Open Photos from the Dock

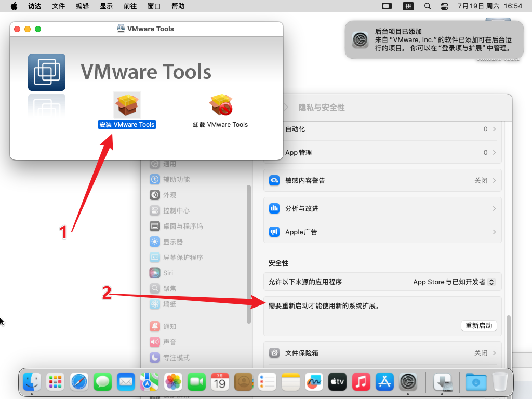coord(173,382)
